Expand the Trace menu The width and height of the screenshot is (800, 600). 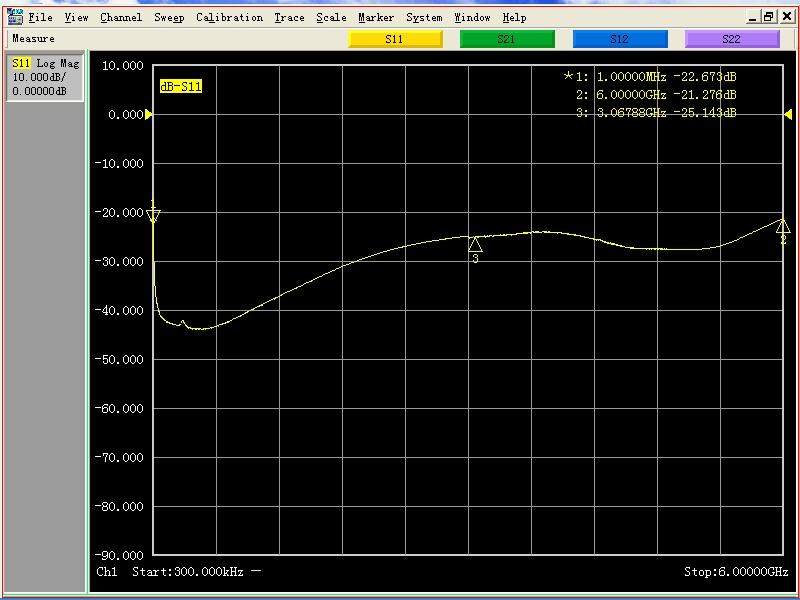click(289, 17)
